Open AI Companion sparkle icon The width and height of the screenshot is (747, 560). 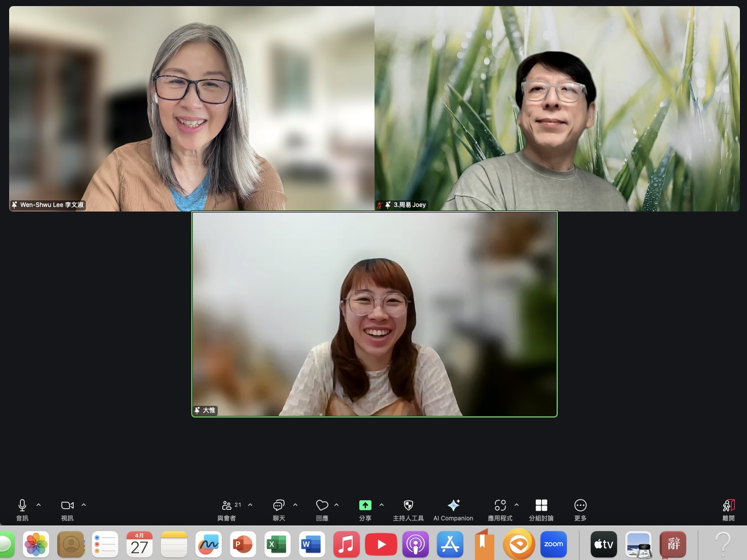tap(454, 505)
